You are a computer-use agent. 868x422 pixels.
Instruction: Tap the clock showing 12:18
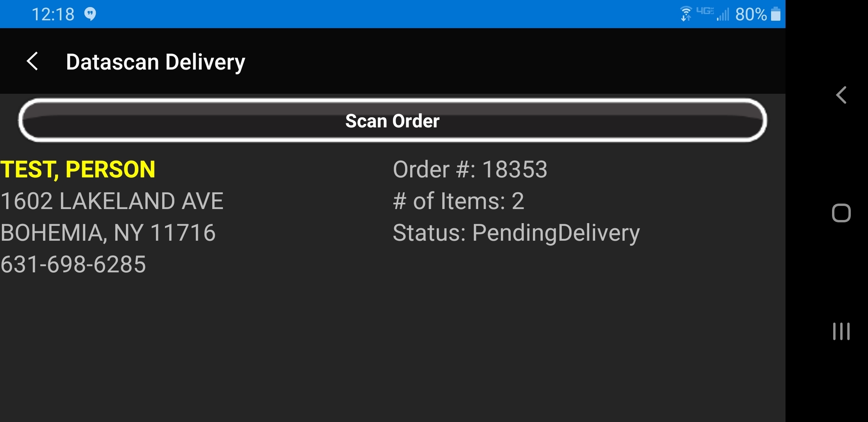pyautogui.click(x=53, y=14)
